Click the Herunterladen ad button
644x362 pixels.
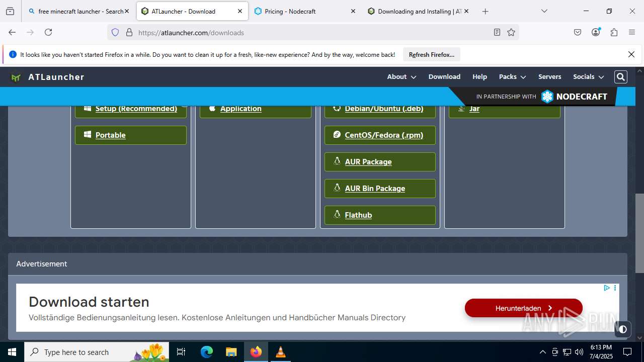(x=524, y=308)
